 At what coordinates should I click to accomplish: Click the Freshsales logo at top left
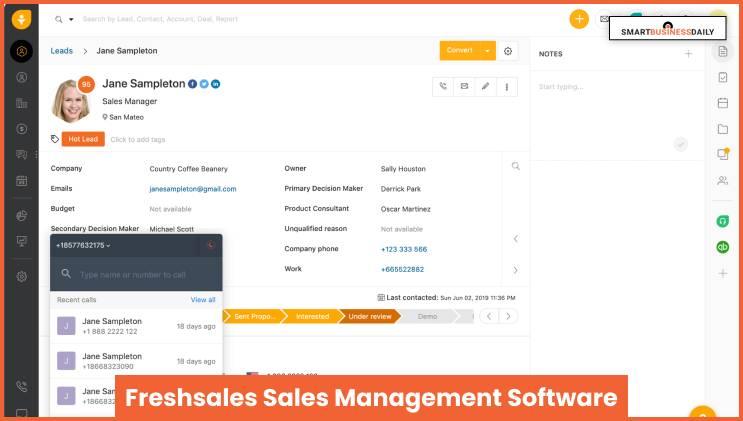point(21,19)
